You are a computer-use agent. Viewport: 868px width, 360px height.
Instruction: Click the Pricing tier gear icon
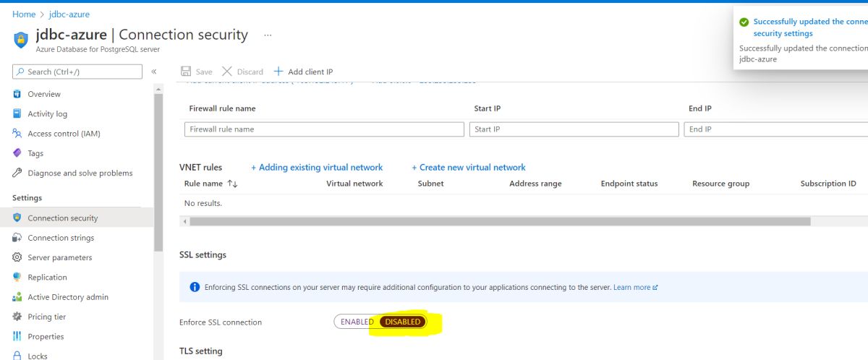point(17,317)
